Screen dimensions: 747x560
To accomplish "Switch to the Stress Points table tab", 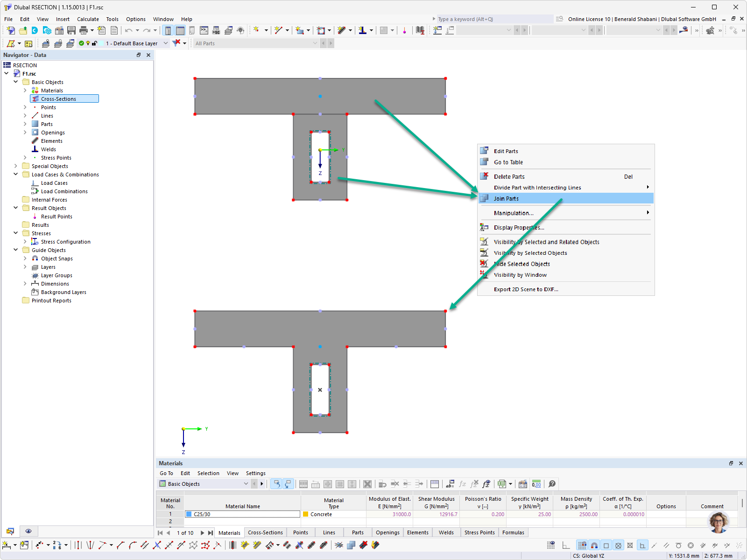I will pos(479,532).
